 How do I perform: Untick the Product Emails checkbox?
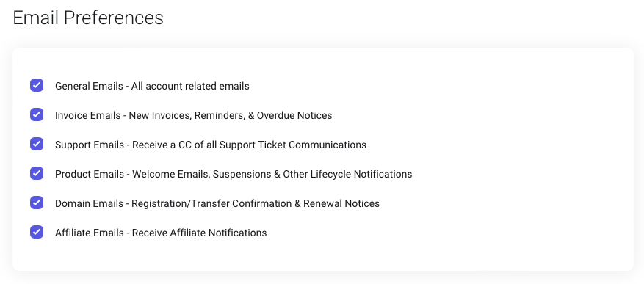37,173
